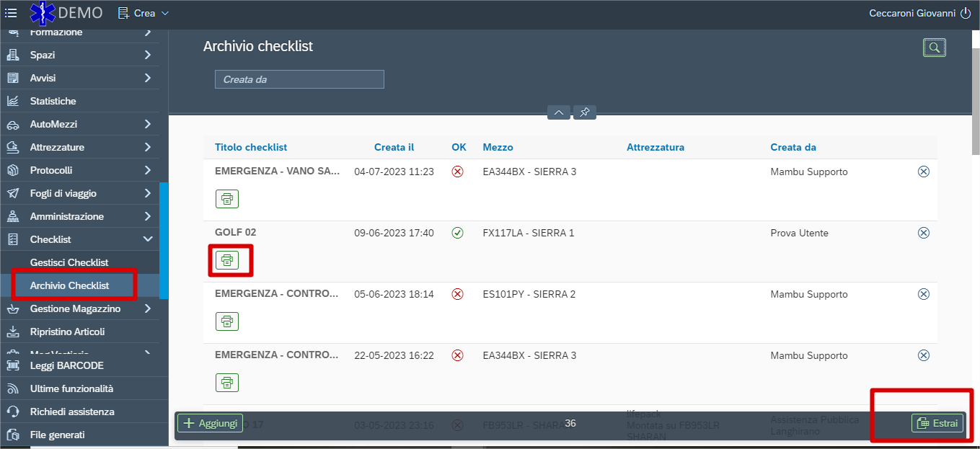
Task: Pin the filter header bar
Action: pos(585,112)
